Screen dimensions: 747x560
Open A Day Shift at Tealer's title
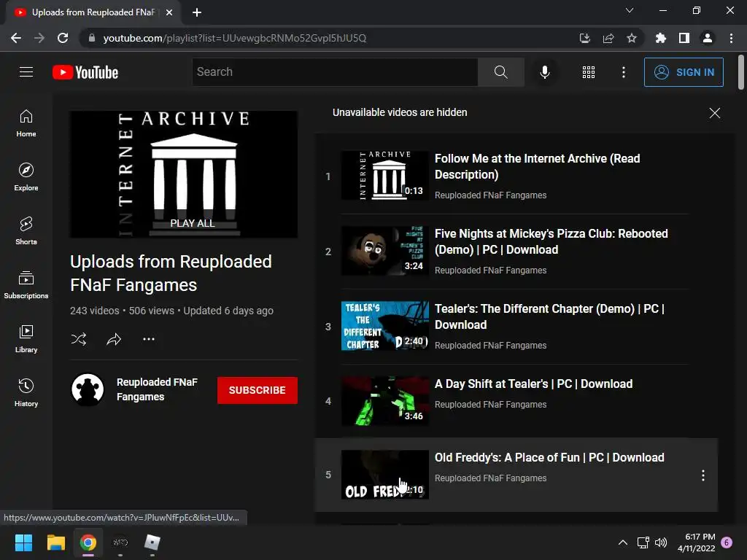533,384
